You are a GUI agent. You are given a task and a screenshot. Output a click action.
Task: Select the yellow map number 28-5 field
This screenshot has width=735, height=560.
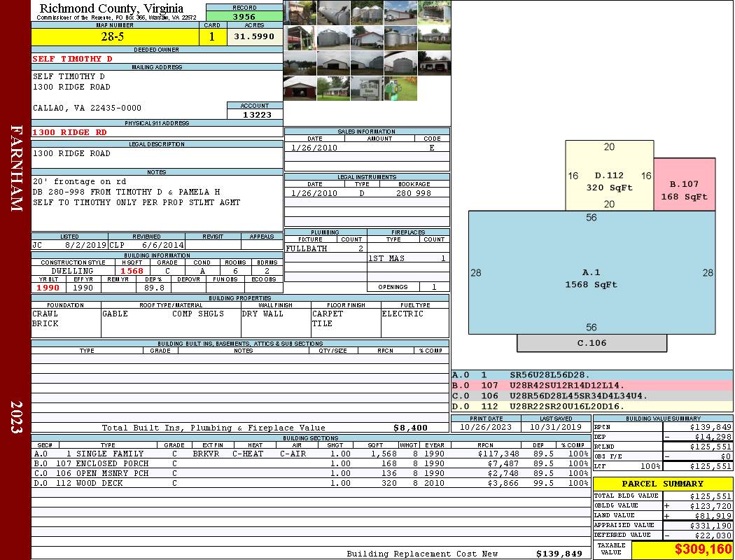pos(114,37)
